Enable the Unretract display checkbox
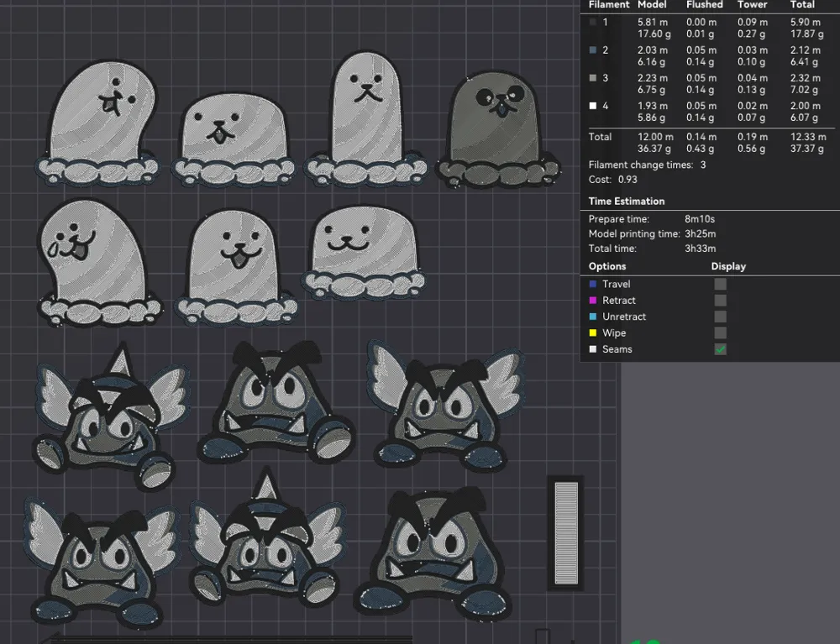Screen dimensions: 840x644 pyautogui.click(x=721, y=317)
